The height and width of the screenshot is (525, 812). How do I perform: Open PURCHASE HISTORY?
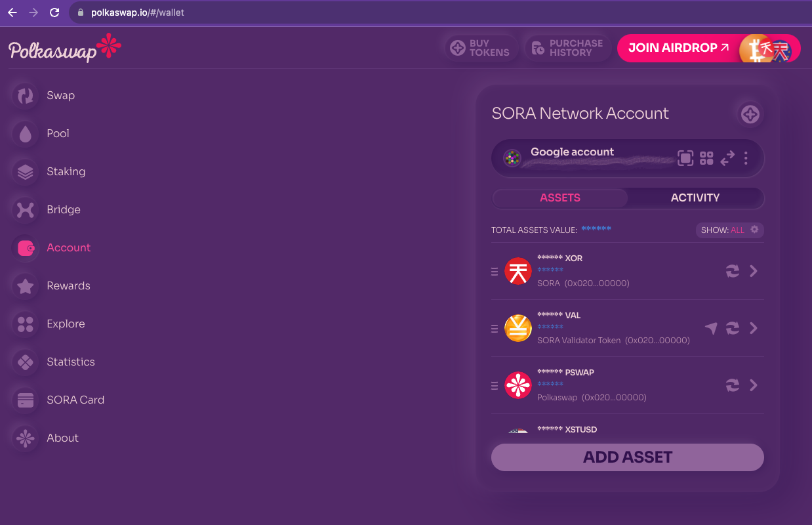[567, 48]
